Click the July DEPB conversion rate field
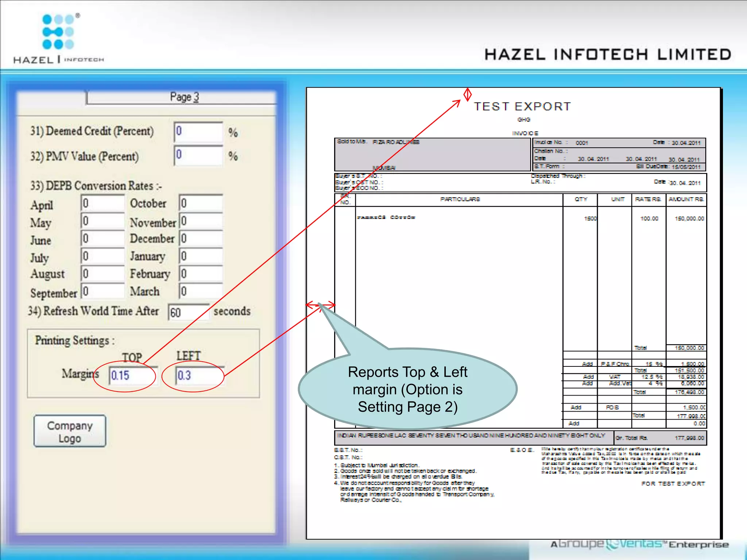 tap(102, 256)
